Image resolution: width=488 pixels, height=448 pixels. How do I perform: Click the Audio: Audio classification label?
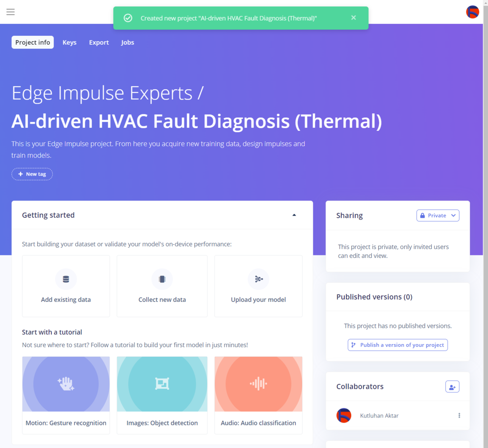click(258, 423)
